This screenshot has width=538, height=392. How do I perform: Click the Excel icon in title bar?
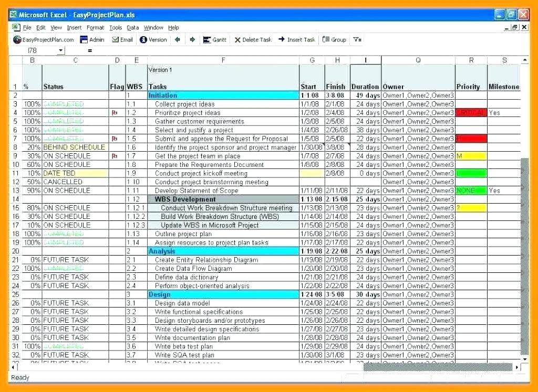13,15
